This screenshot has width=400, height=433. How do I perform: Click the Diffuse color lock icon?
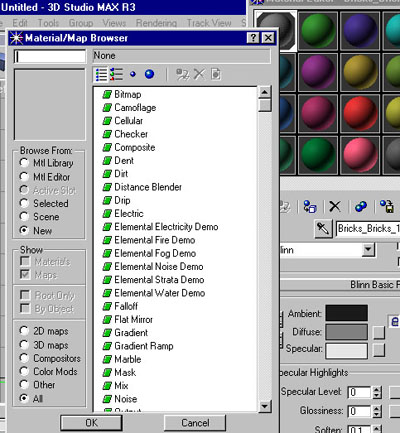[395, 322]
